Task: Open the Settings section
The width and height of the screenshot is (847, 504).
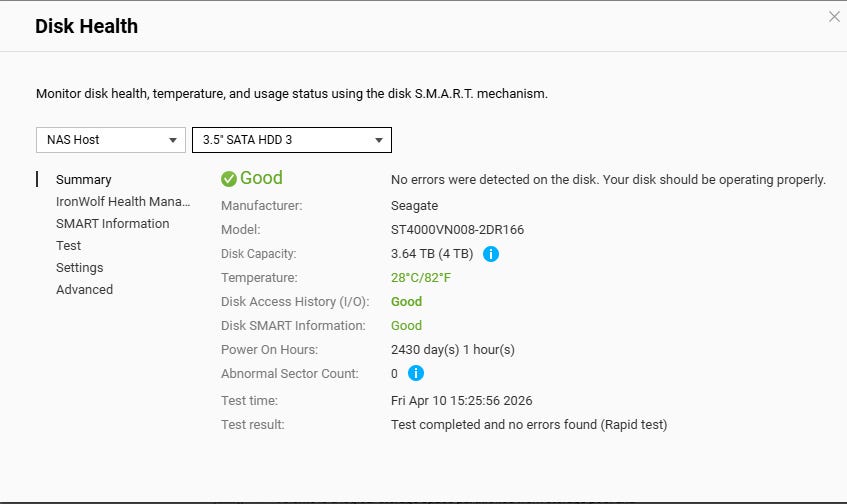Action: (80, 268)
